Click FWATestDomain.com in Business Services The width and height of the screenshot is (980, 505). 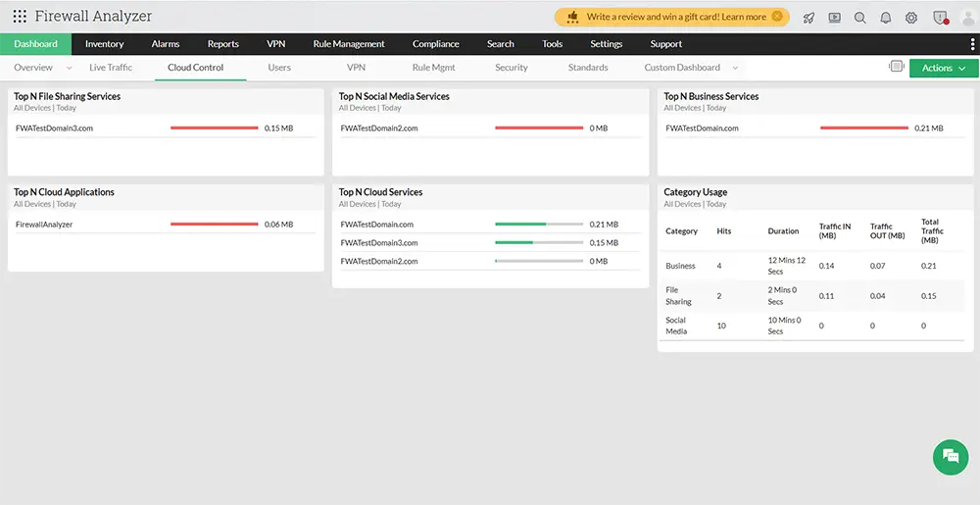click(702, 128)
